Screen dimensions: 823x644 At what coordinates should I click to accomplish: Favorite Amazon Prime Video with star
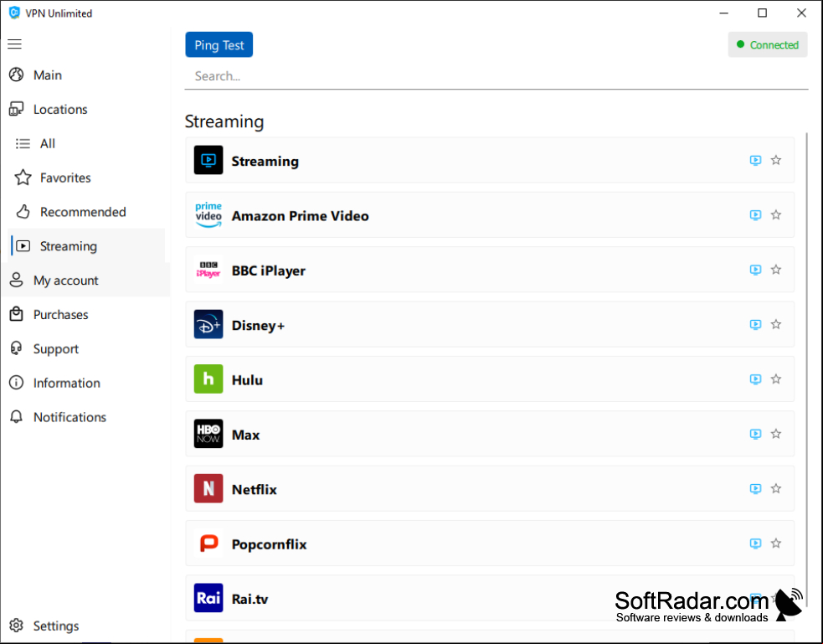(x=776, y=214)
